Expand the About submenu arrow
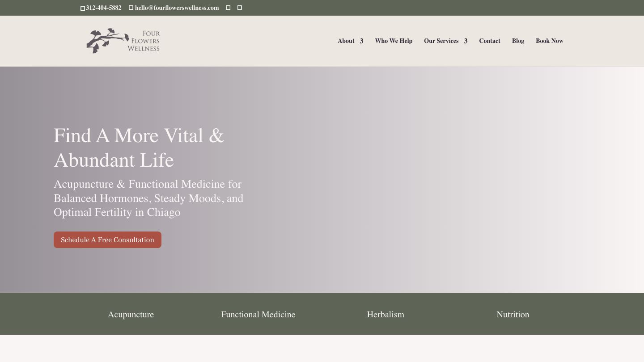Screen dimensions: 644x362 [361, 41]
